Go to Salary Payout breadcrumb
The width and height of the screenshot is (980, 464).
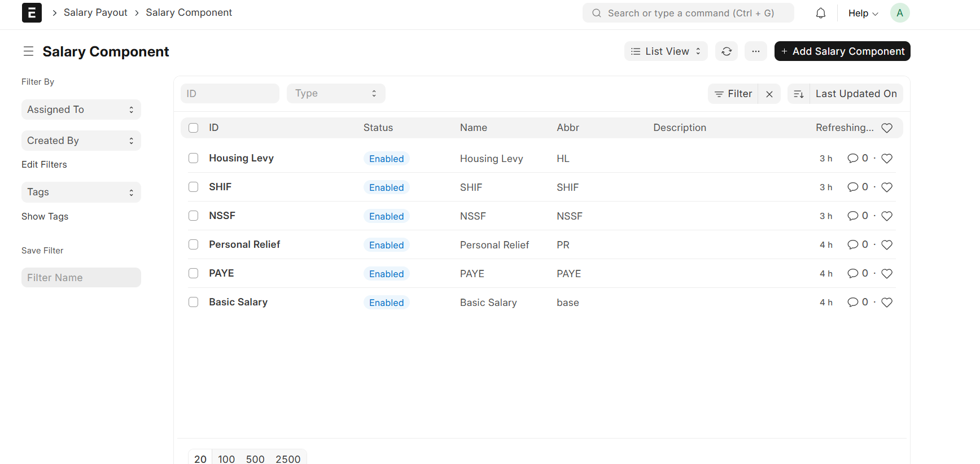(95, 12)
